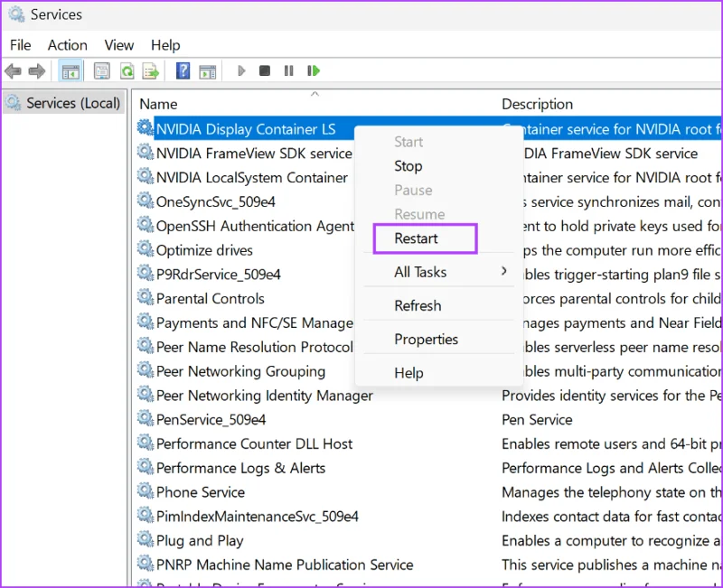Viewport: 723px width, 588px height.
Task: Select PimIndexMaintenanceSvc_509e4 service
Action: [258, 516]
